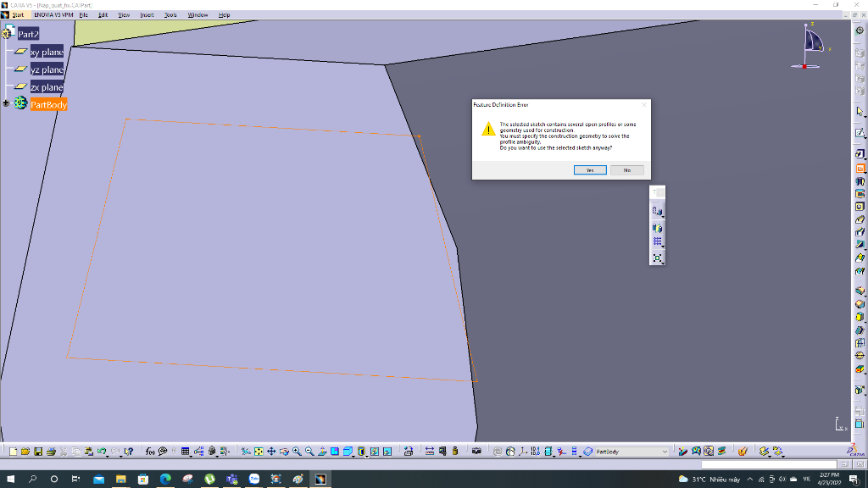This screenshot has width=868, height=488.
Task: Click the Fit All In icon
Action: pyautogui.click(x=259, y=452)
